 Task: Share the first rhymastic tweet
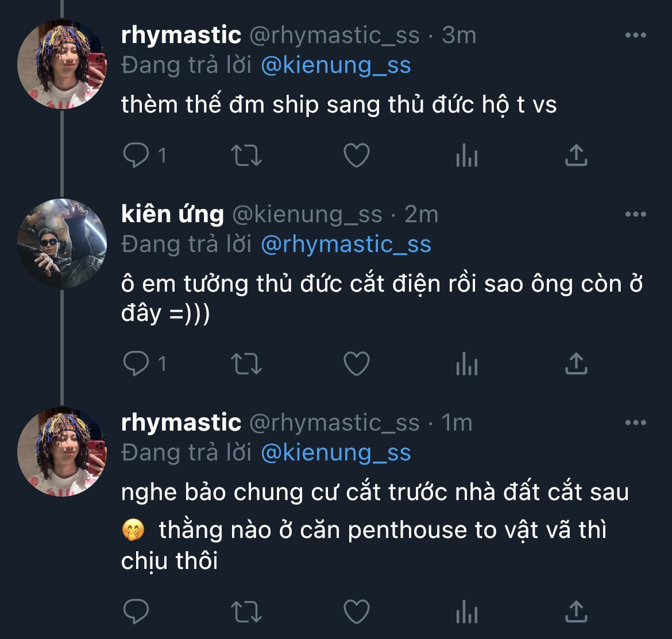point(576,155)
